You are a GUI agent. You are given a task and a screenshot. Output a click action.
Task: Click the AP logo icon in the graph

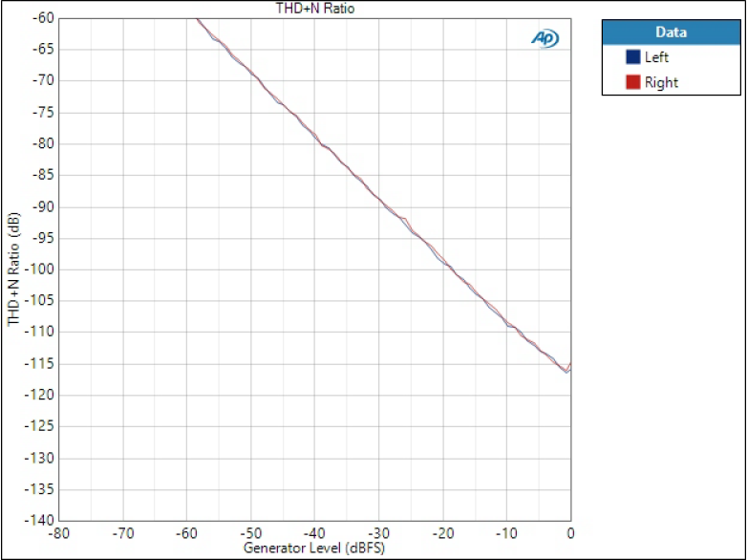(545, 38)
